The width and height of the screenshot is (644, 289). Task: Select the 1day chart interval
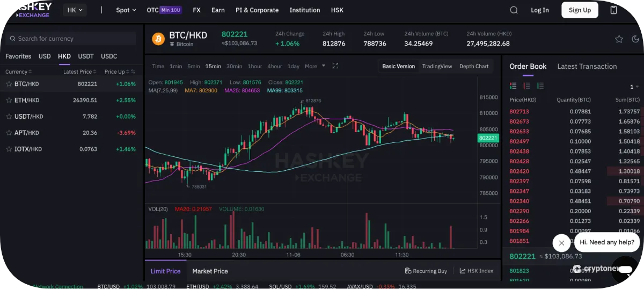click(293, 66)
